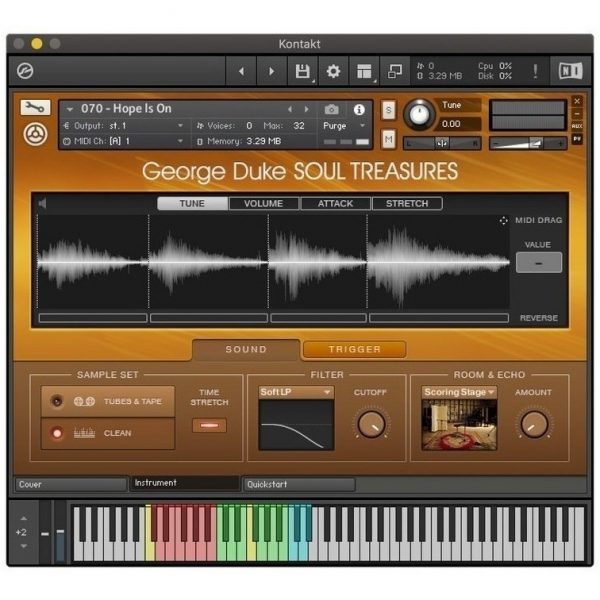The width and height of the screenshot is (600, 600).
Task: Click the pan slider
Action: pyautogui.click(x=442, y=143)
